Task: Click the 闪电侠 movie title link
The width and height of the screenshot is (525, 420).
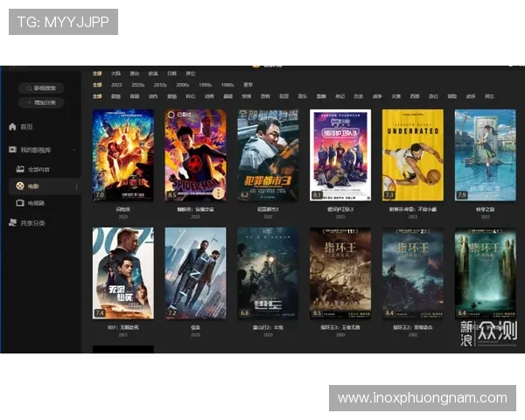Action: pos(122,210)
